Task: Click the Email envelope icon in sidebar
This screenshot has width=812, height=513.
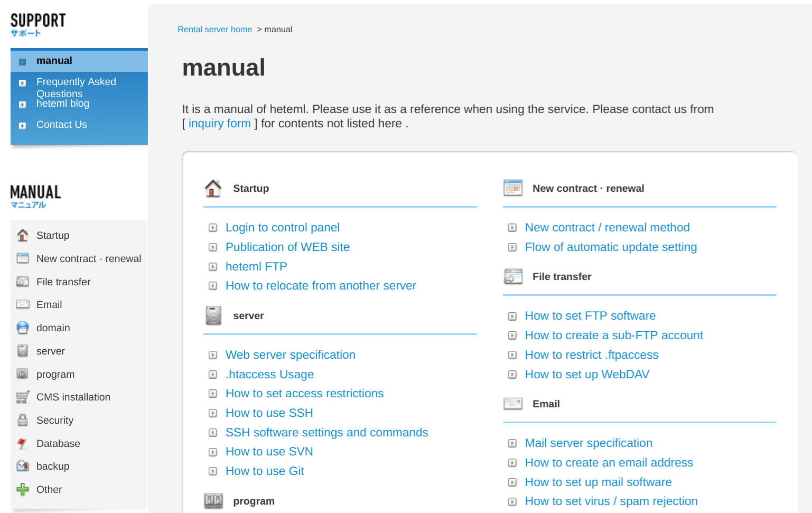Action: tap(23, 304)
